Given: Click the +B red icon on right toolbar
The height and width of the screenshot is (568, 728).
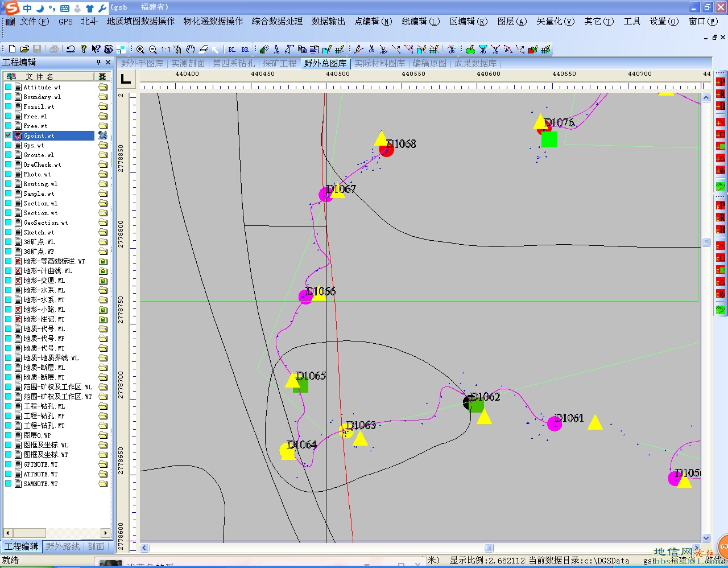Looking at the screenshot, I should [x=721, y=106].
